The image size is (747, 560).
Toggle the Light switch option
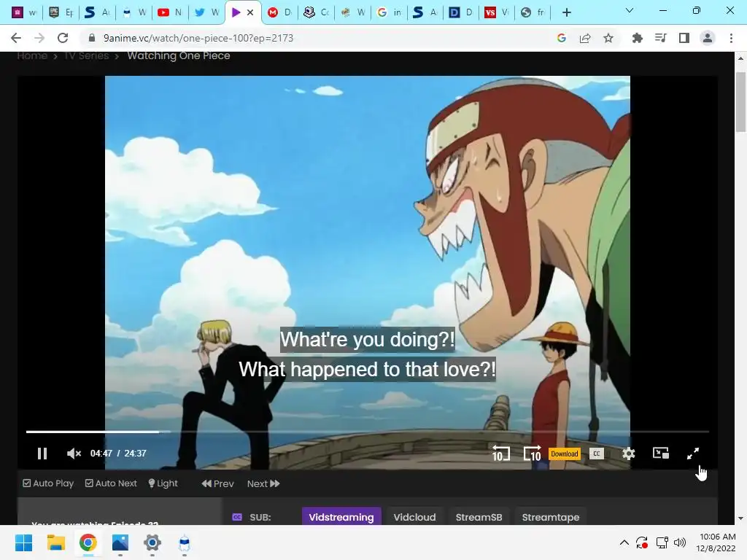[163, 483]
